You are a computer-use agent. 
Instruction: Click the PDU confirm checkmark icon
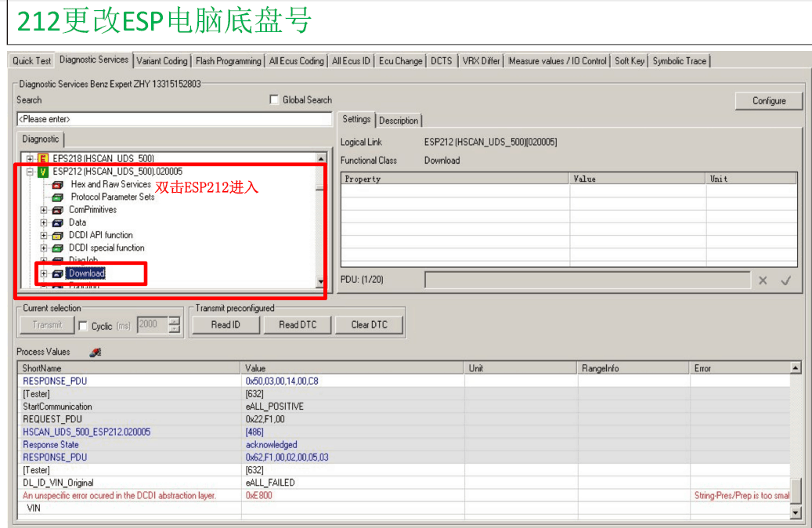point(786,280)
